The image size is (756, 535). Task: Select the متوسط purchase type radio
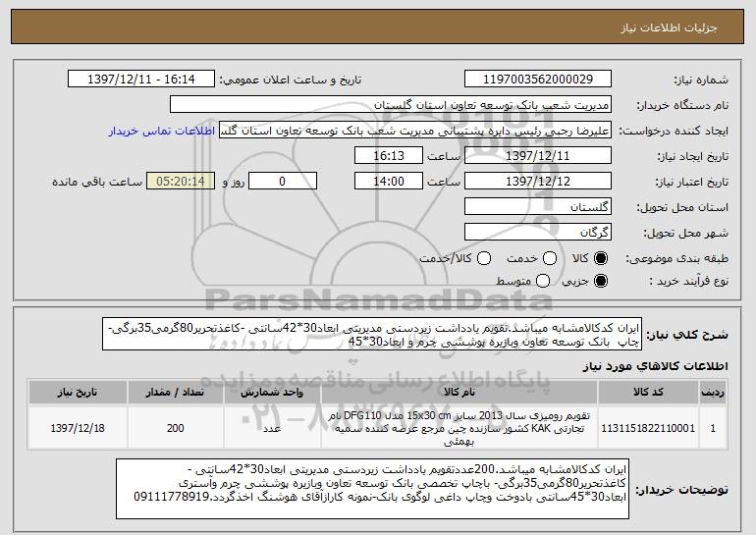click(x=543, y=281)
